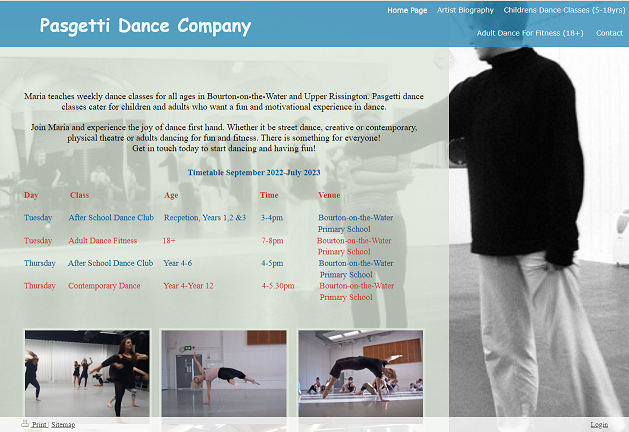Image resolution: width=629 pixels, height=432 pixels.
Task: Click the paragraph starting 'Join Maria and experience'
Action: 224,132
